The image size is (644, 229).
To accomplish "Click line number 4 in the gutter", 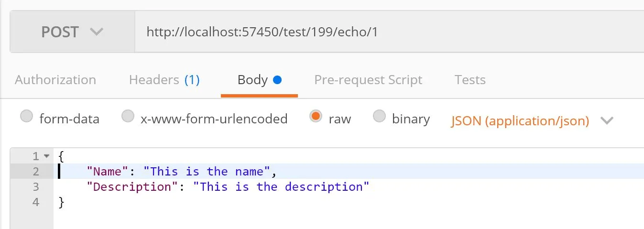I will tap(36, 202).
